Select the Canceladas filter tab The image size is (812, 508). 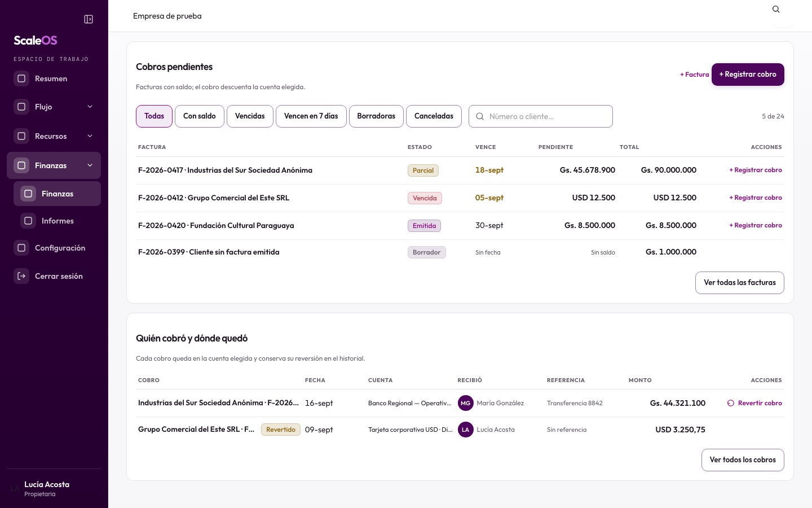[434, 116]
